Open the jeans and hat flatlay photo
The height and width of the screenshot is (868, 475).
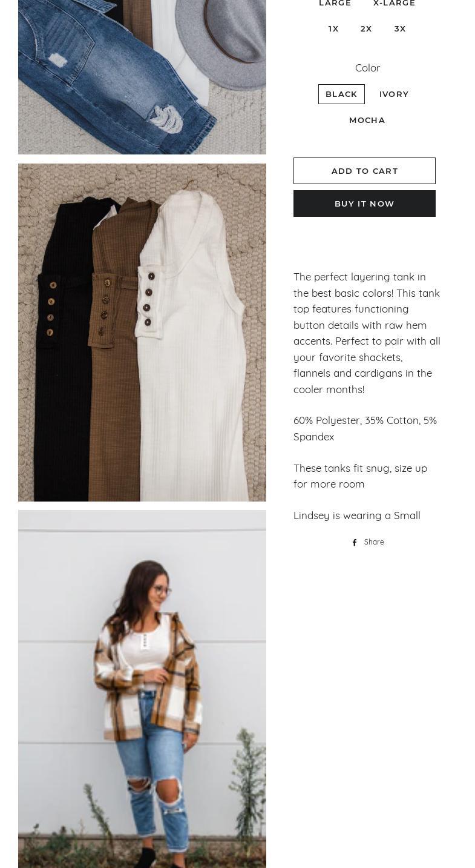click(142, 77)
